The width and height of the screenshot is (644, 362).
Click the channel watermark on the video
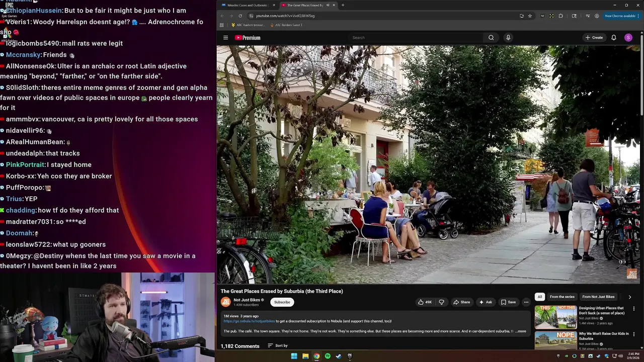[632, 274]
